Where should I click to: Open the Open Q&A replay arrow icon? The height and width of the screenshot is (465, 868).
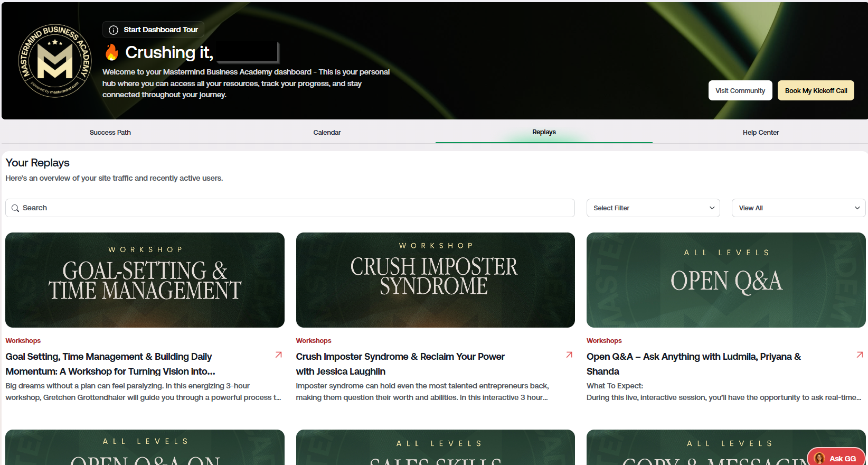pyautogui.click(x=860, y=355)
